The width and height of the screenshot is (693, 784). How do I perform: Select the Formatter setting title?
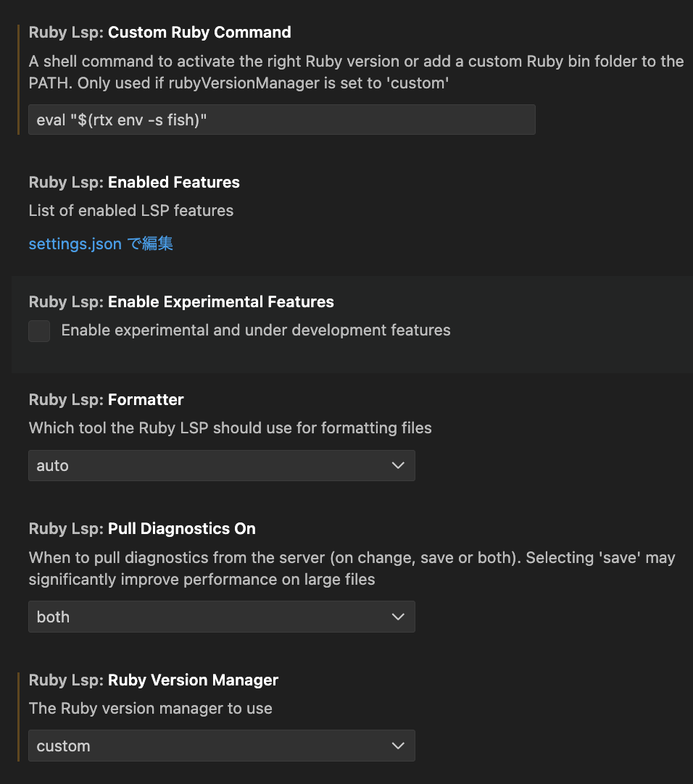click(106, 399)
